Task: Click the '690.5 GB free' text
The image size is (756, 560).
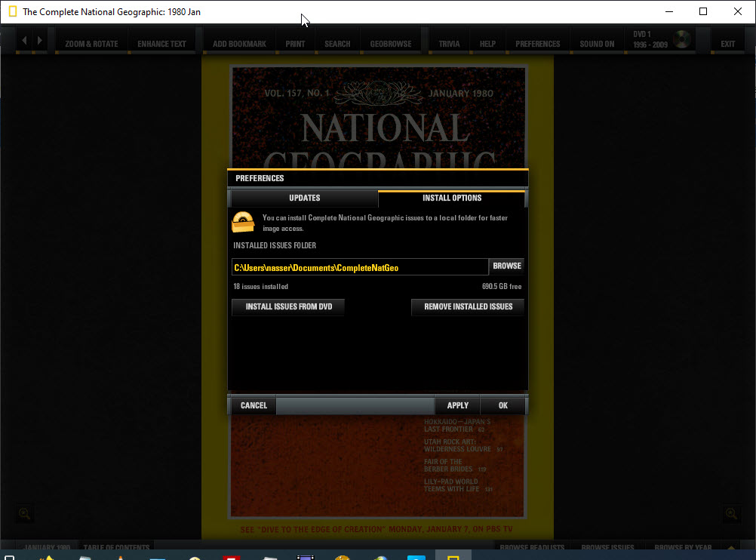Action: [502, 287]
